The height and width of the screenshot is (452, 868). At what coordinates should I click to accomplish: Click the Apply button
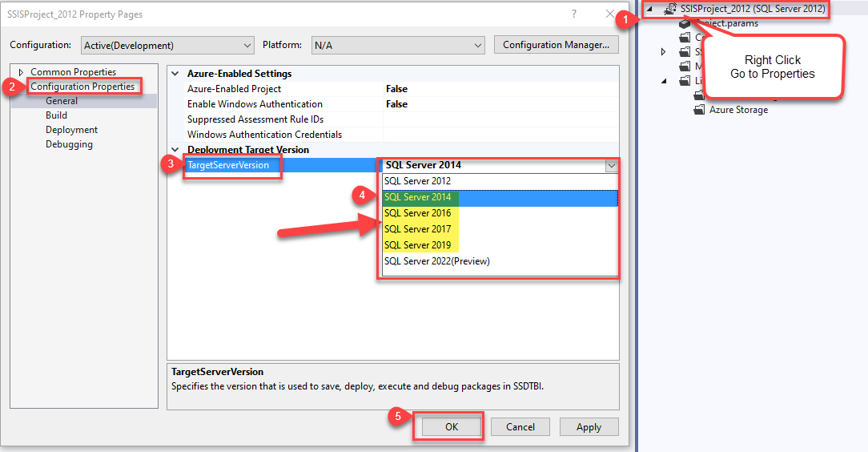589,427
